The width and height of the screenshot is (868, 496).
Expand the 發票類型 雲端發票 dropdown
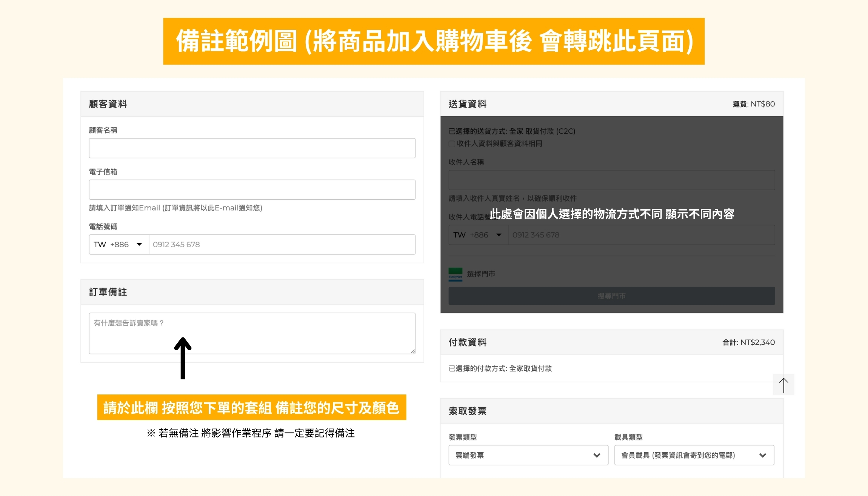click(x=528, y=455)
